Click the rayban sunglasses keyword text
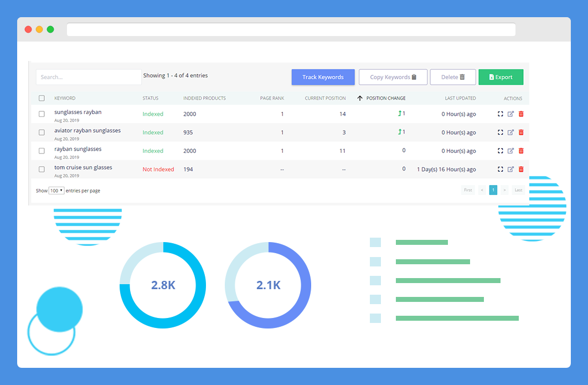This screenshot has width=588, height=385. (x=78, y=148)
